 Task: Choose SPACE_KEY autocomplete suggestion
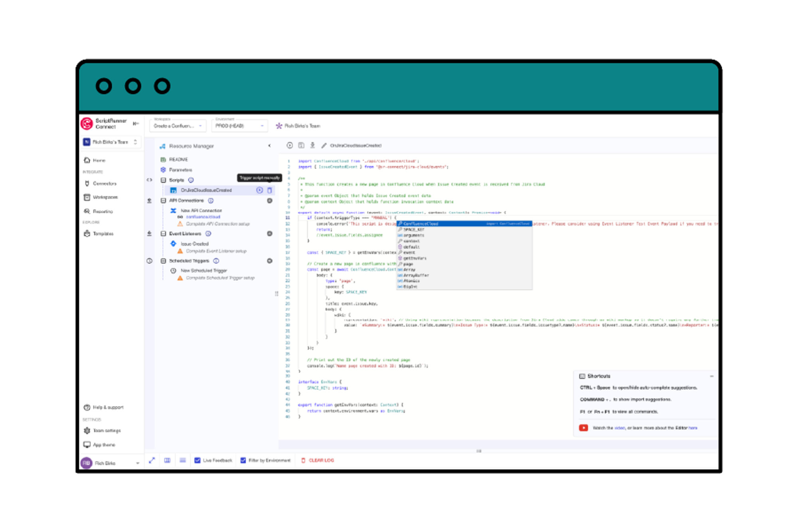tap(464, 230)
